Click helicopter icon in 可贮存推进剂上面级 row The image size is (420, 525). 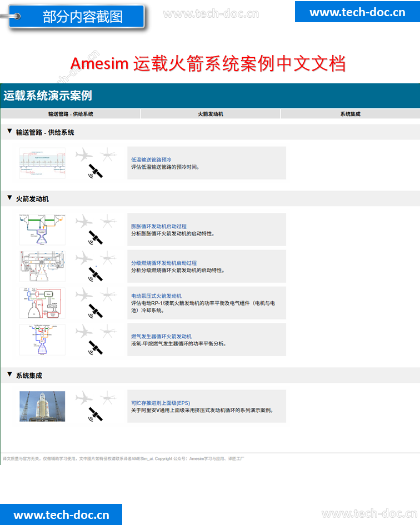[108, 398]
